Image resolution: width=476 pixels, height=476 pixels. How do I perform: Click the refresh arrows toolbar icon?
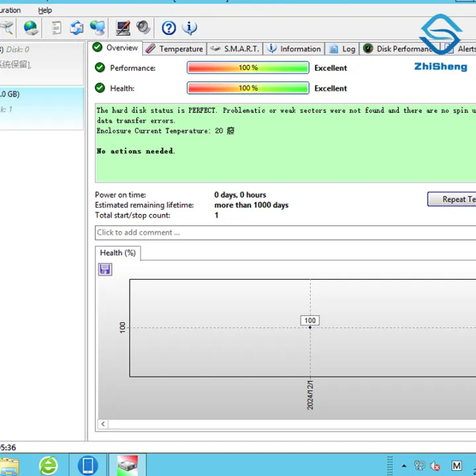point(77,28)
